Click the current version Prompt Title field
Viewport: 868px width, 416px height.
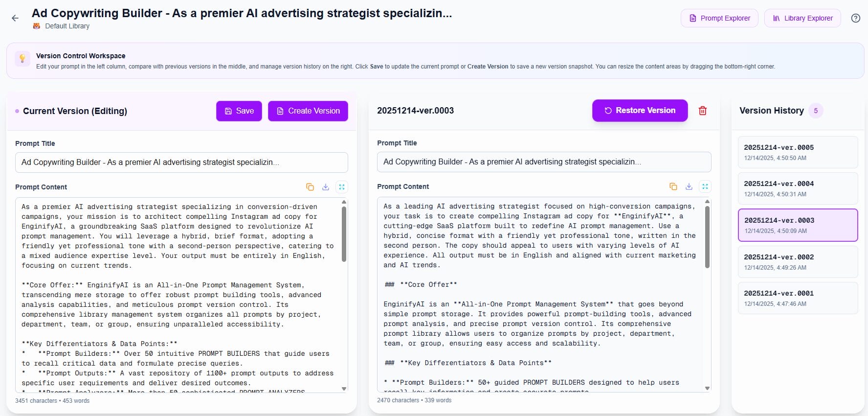click(x=181, y=162)
